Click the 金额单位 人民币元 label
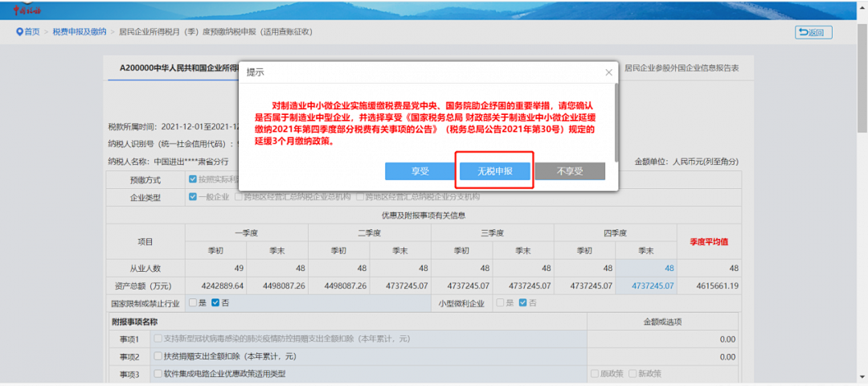The height and width of the screenshot is (386, 868). 686,162
